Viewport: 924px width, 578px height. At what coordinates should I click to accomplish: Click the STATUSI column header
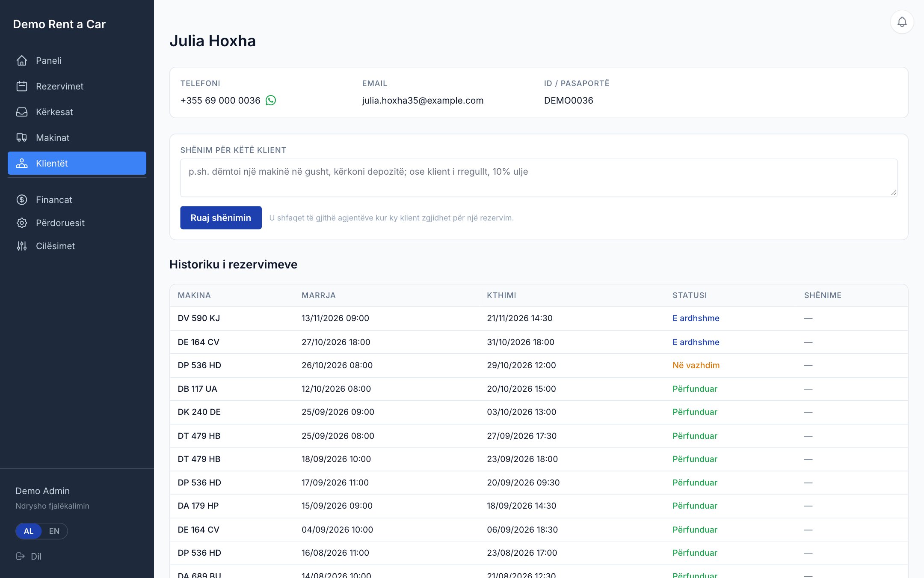(690, 295)
